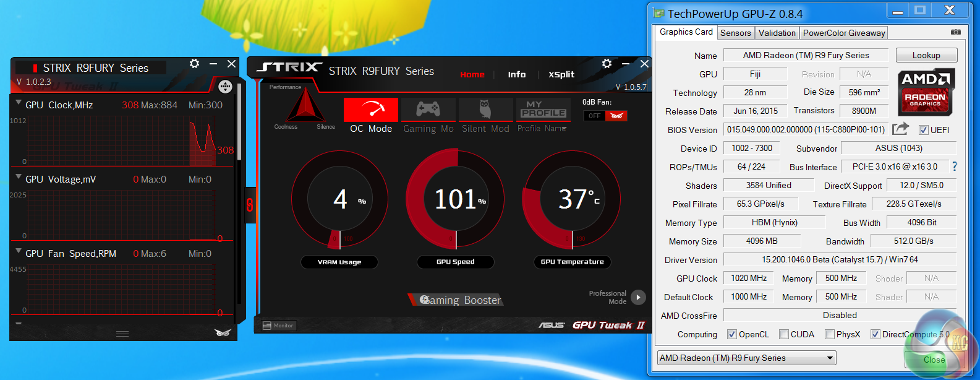Screen dimensions: 980x380
Task: Click the GPU Name field value
Action: 806,55
